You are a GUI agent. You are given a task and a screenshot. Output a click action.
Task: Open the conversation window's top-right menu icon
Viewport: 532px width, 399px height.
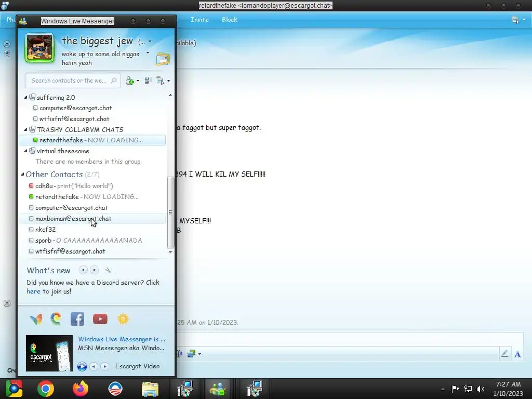click(x=515, y=20)
